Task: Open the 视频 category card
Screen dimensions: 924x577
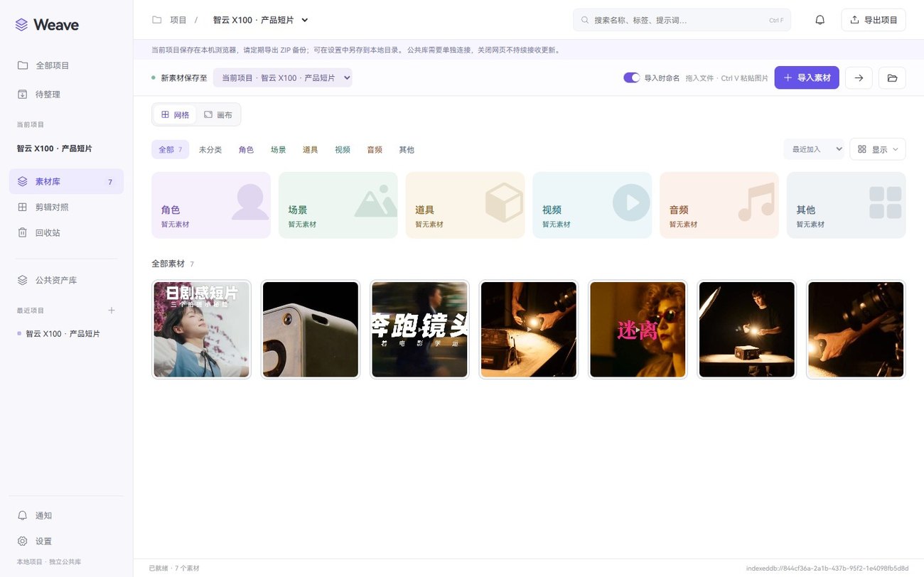Action: (x=592, y=205)
